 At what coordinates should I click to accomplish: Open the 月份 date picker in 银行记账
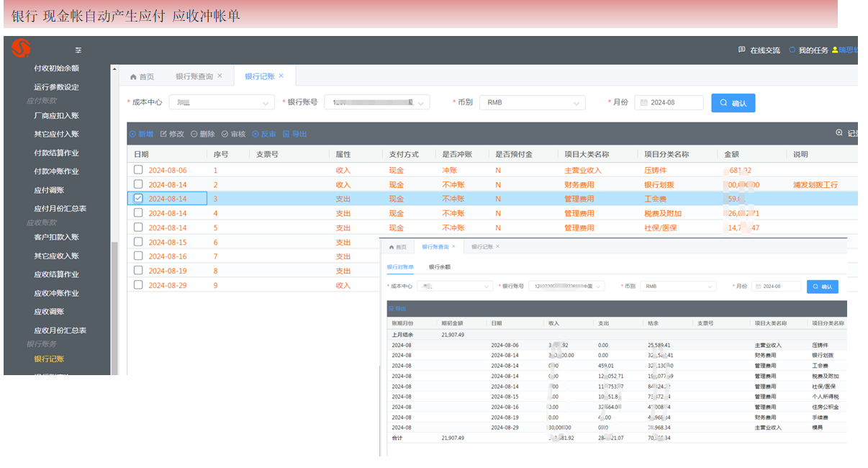pyautogui.click(x=669, y=103)
